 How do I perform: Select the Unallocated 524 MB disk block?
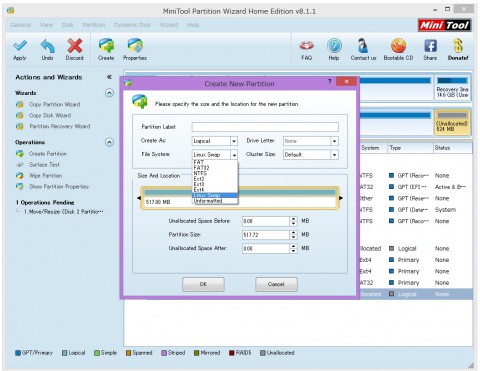click(x=452, y=122)
